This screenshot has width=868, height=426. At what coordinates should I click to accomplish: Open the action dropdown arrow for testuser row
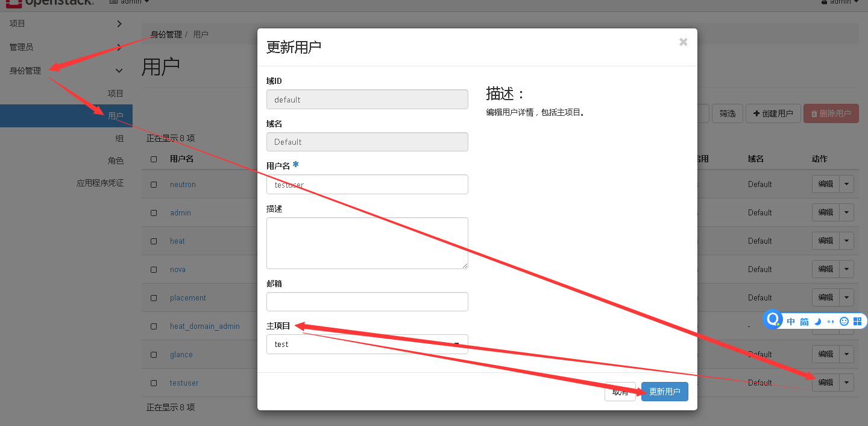tap(847, 383)
